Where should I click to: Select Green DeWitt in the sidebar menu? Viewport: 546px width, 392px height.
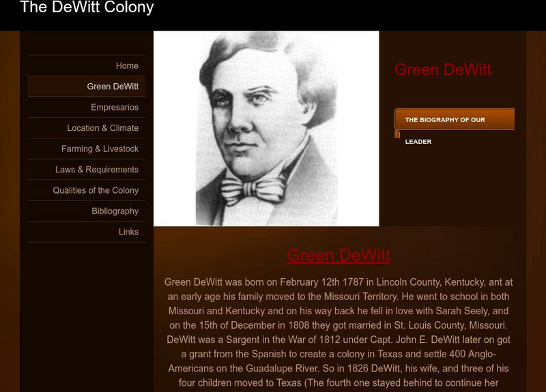coord(87,87)
